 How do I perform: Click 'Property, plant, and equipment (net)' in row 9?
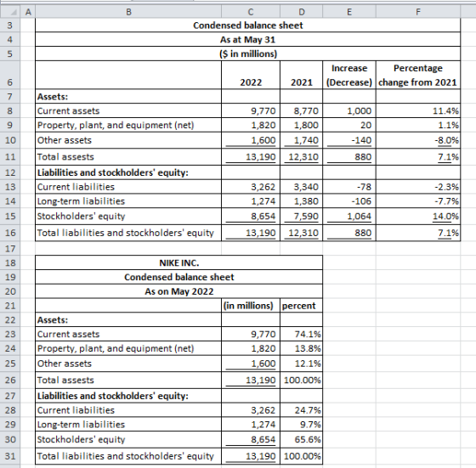coord(128,125)
